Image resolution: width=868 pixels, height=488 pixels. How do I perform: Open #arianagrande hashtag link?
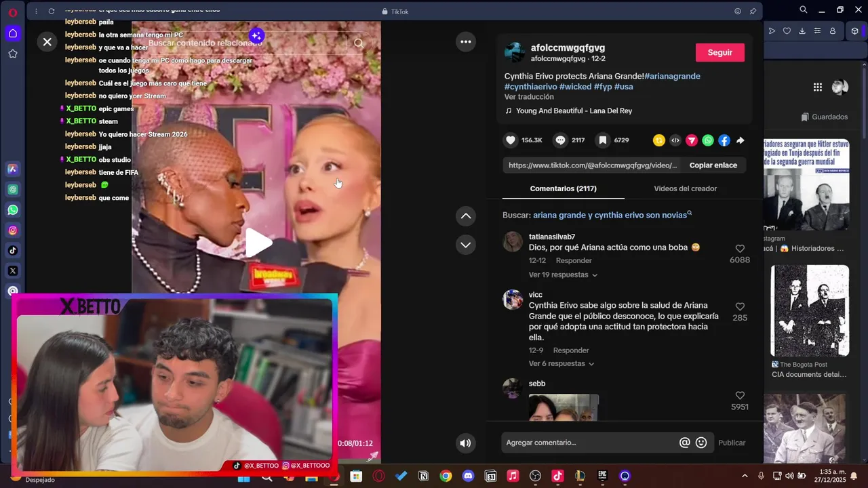(672, 76)
